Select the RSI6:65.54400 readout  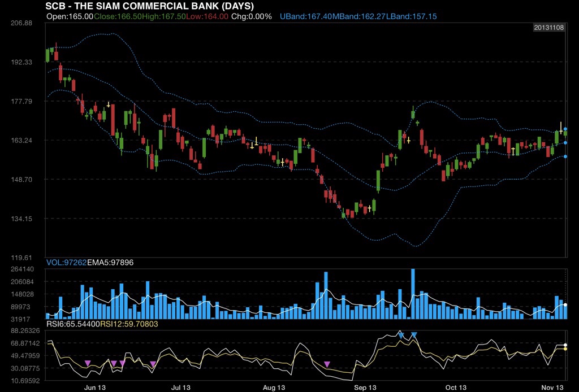tap(73, 324)
